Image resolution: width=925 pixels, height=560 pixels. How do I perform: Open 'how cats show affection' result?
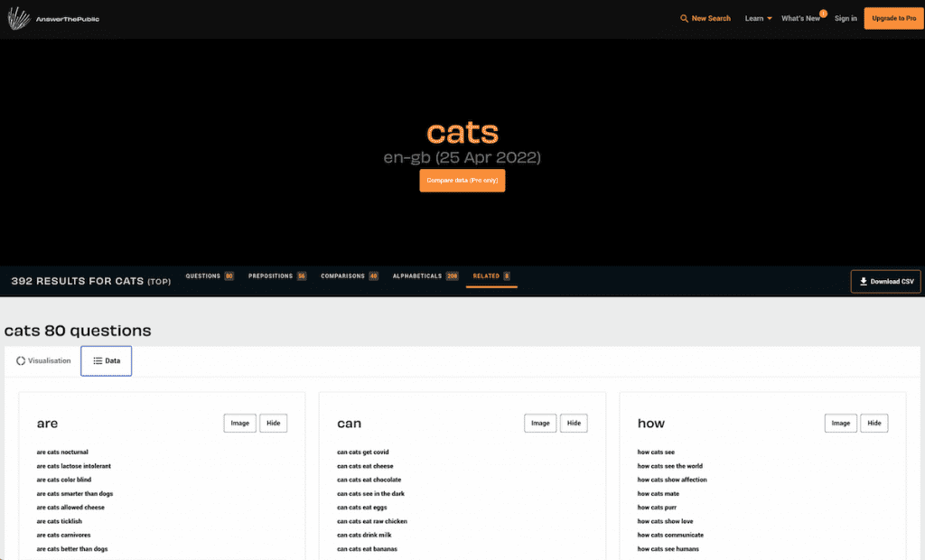tap(671, 480)
